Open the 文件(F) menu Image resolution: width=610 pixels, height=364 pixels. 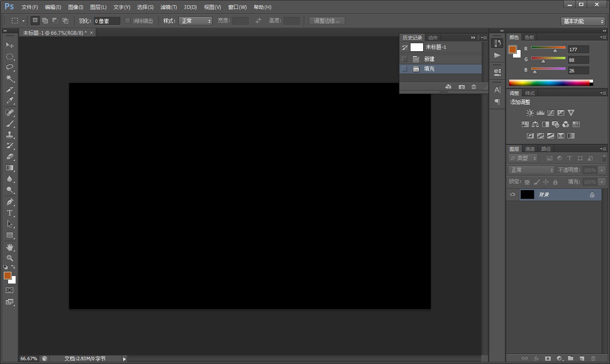click(30, 7)
